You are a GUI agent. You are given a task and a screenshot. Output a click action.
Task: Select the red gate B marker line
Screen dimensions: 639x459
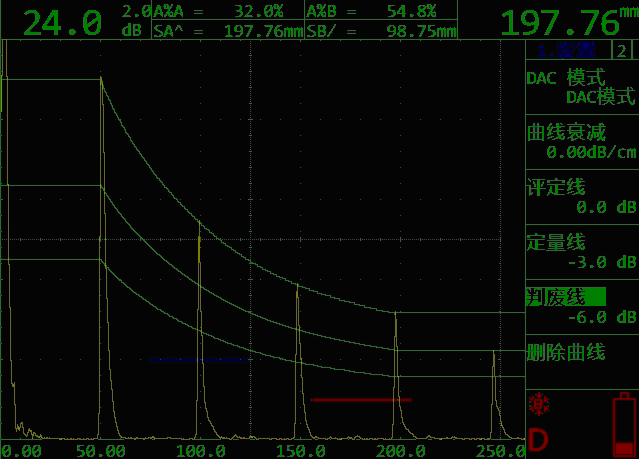point(360,399)
